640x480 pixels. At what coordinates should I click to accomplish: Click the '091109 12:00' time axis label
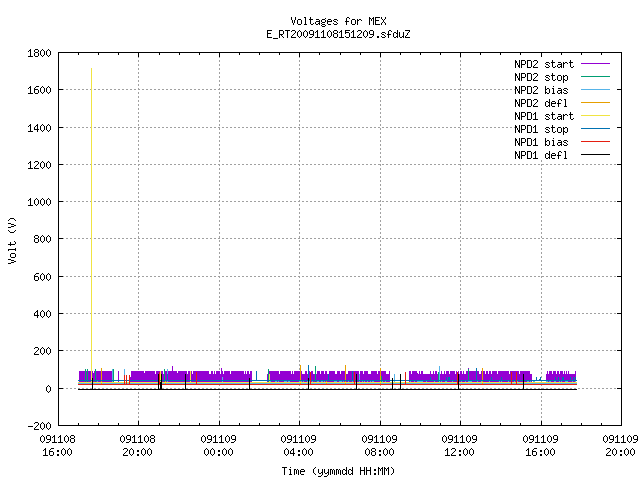coord(460,445)
